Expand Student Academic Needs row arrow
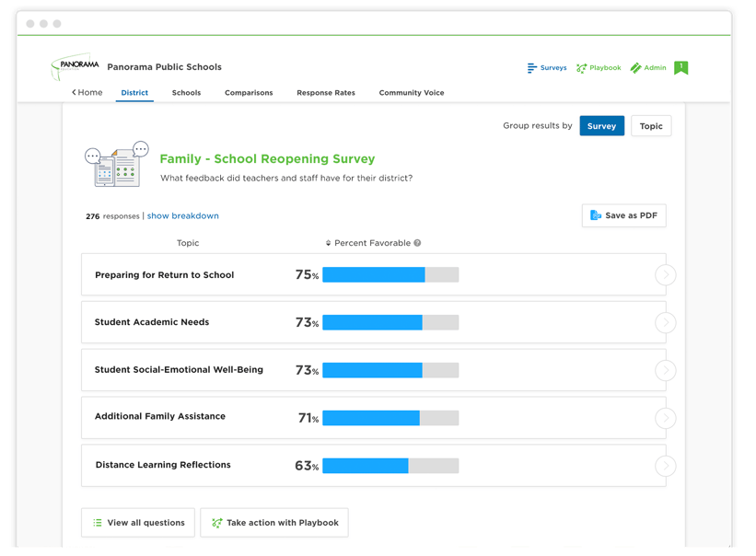This screenshot has width=756, height=556. pyautogui.click(x=665, y=322)
